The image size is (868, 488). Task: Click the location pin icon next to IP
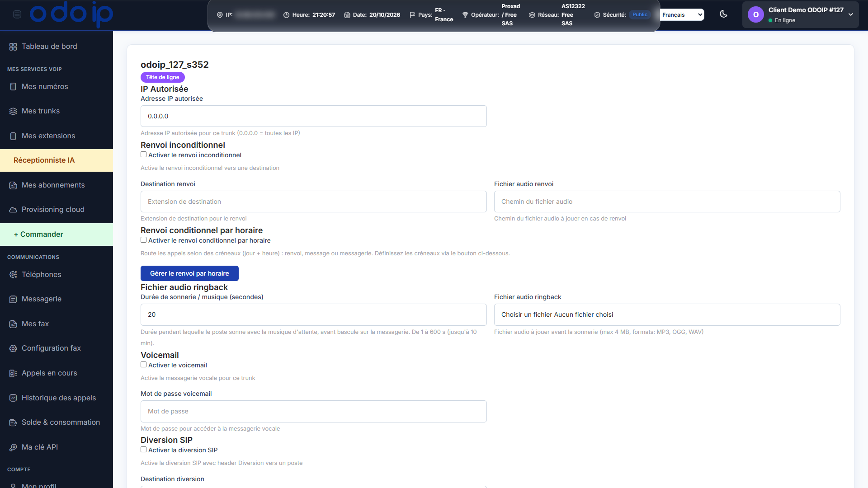tap(220, 15)
